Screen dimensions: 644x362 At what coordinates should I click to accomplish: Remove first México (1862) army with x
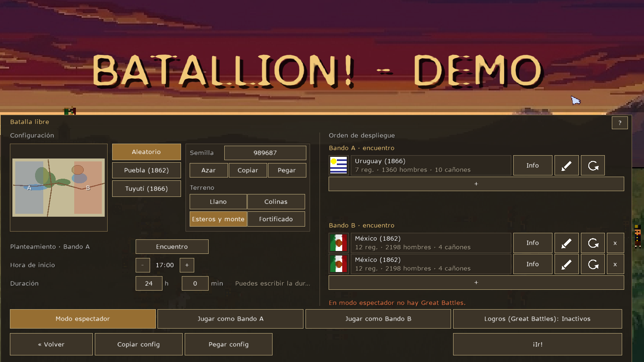(x=615, y=243)
